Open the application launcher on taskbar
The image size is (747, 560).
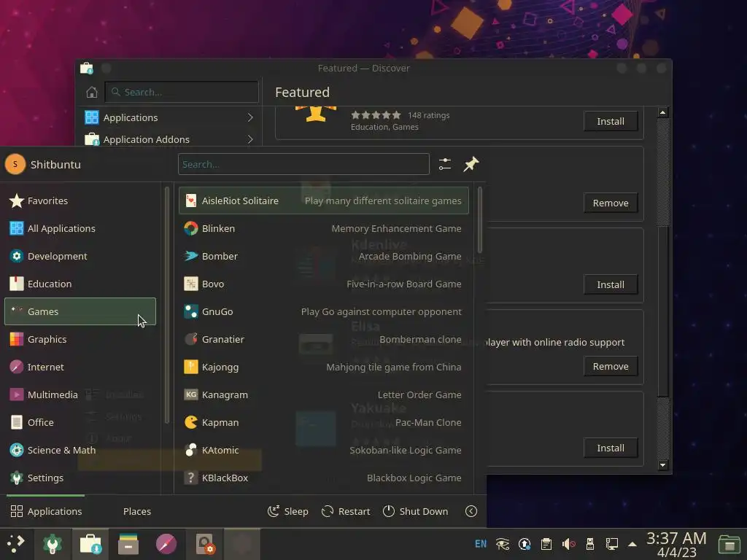pos(16,544)
